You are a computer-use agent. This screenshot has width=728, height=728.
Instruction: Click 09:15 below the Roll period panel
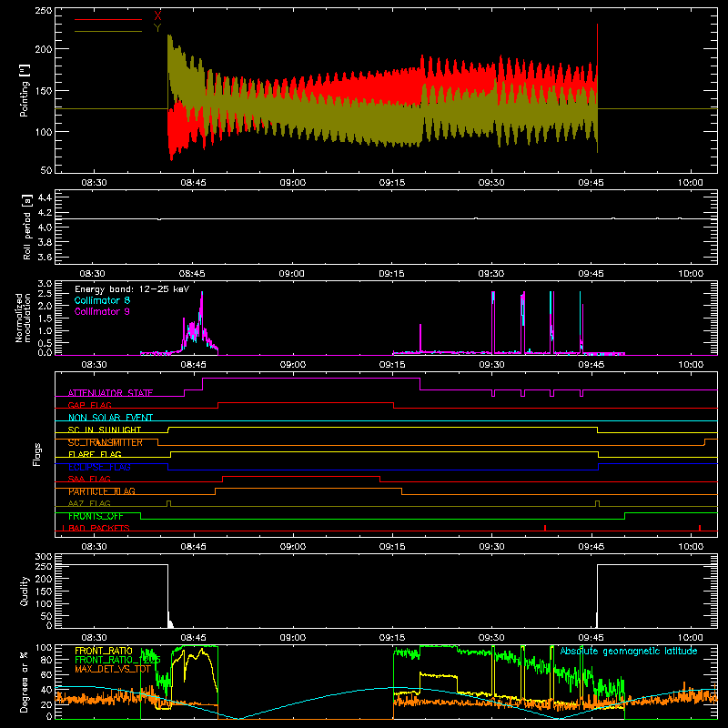[x=391, y=274]
